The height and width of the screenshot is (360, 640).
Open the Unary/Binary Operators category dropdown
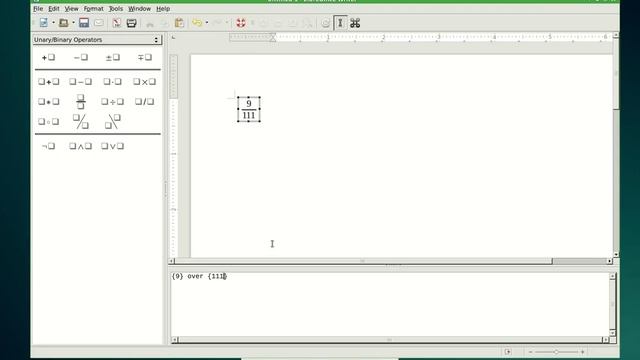pyautogui.click(x=97, y=40)
